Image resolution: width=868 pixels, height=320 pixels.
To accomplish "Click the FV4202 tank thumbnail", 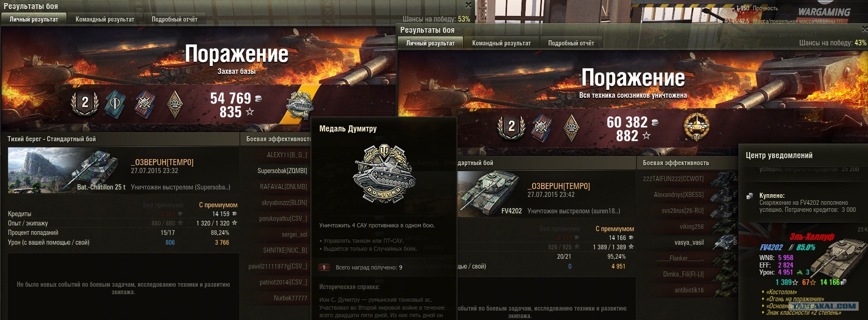I will (x=489, y=194).
